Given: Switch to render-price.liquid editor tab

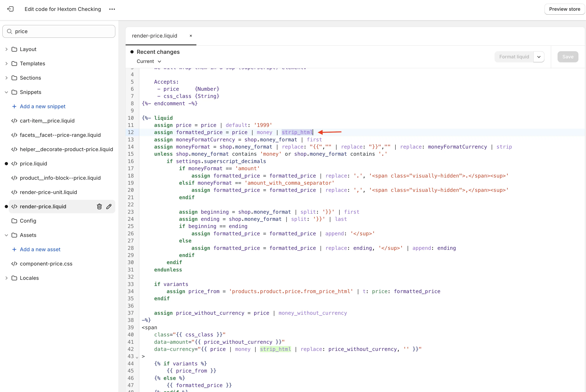Looking at the screenshot, I should (154, 36).
